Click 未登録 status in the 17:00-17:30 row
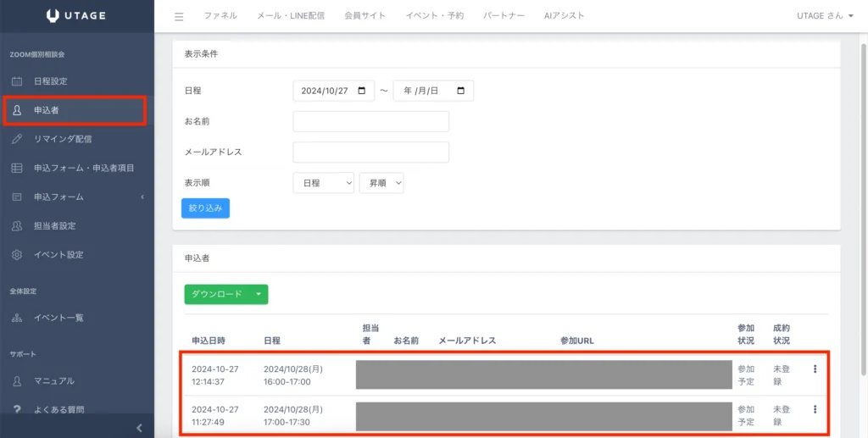The width and height of the screenshot is (868, 438). pyautogui.click(x=782, y=415)
